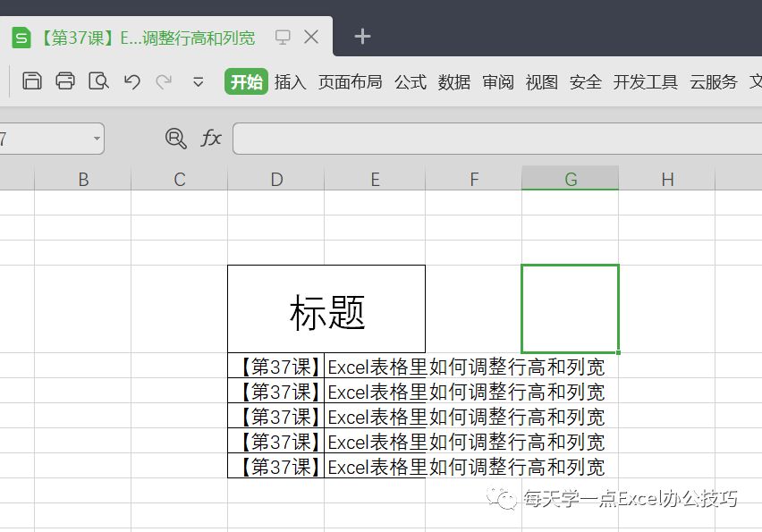762x532 pixels.
Task: Select column D header
Action: click(276, 179)
